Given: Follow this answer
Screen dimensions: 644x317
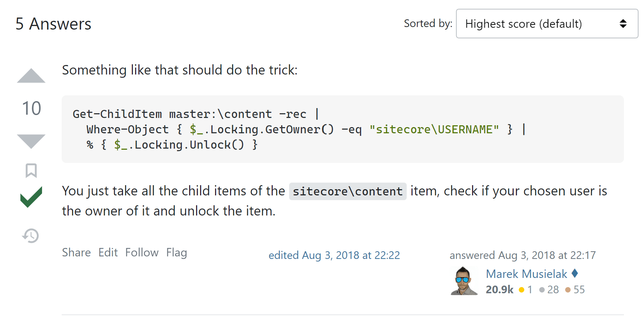Looking at the screenshot, I should coord(142,252).
